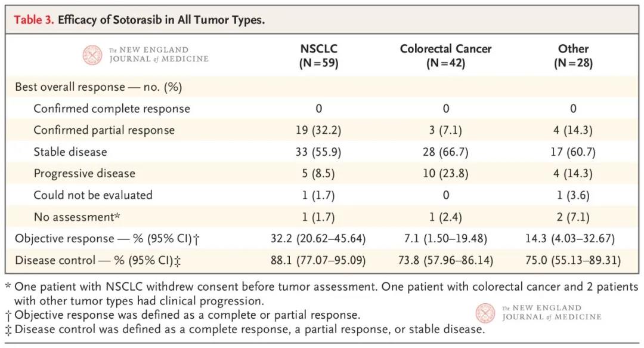This screenshot has height=348, width=644.
Task: Select the "28 (66.7)" colorectal stable disease cell
Action: (445, 152)
